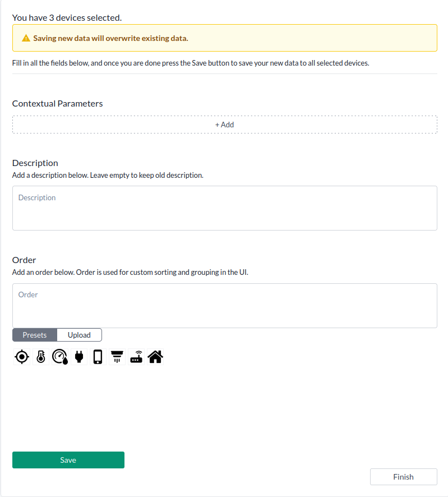Screen dimensions: 448x497
Task: Choose the smartphone preset icon
Action: [x=98, y=357]
